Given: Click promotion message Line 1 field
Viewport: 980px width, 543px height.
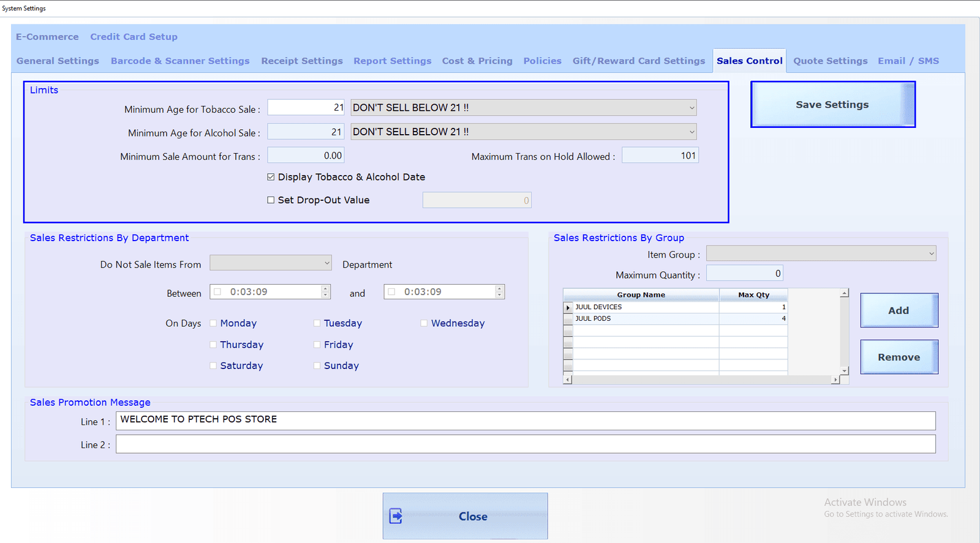Looking at the screenshot, I should (526, 421).
